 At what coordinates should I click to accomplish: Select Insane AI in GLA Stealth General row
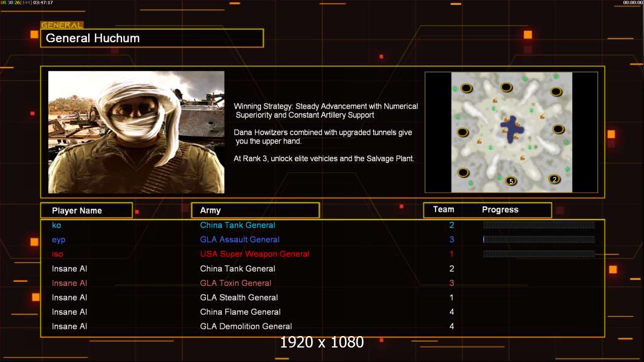pyautogui.click(x=69, y=297)
